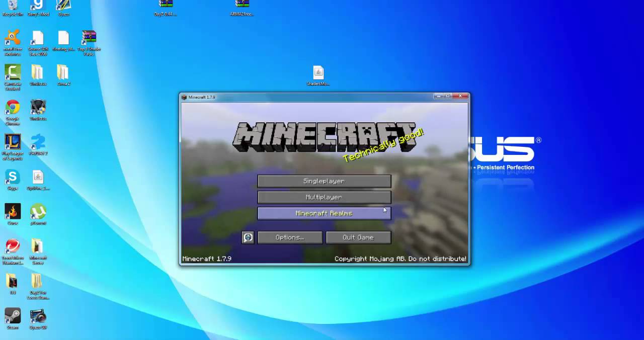
Task: Select the Vindictus game shortcut with shield
Action: click(38, 110)
